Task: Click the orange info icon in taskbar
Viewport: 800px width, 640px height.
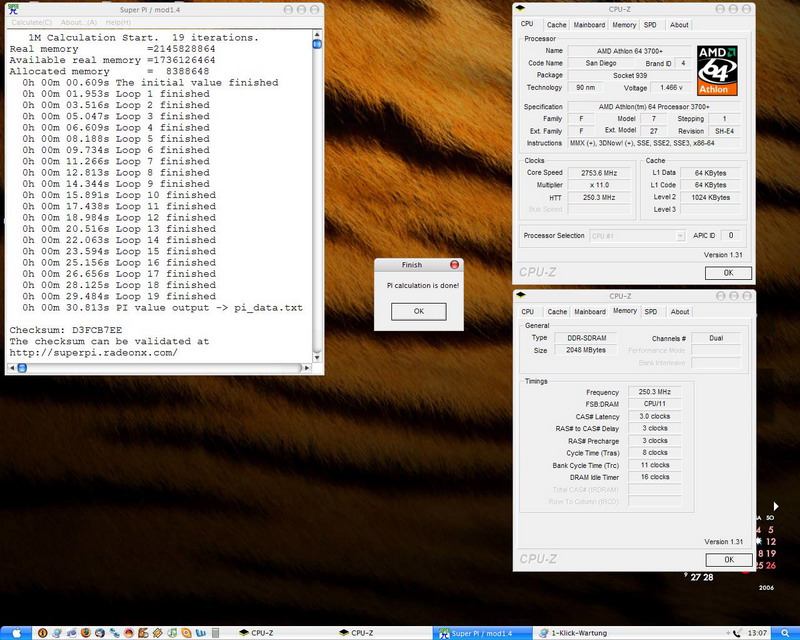Action: [42, 633]
